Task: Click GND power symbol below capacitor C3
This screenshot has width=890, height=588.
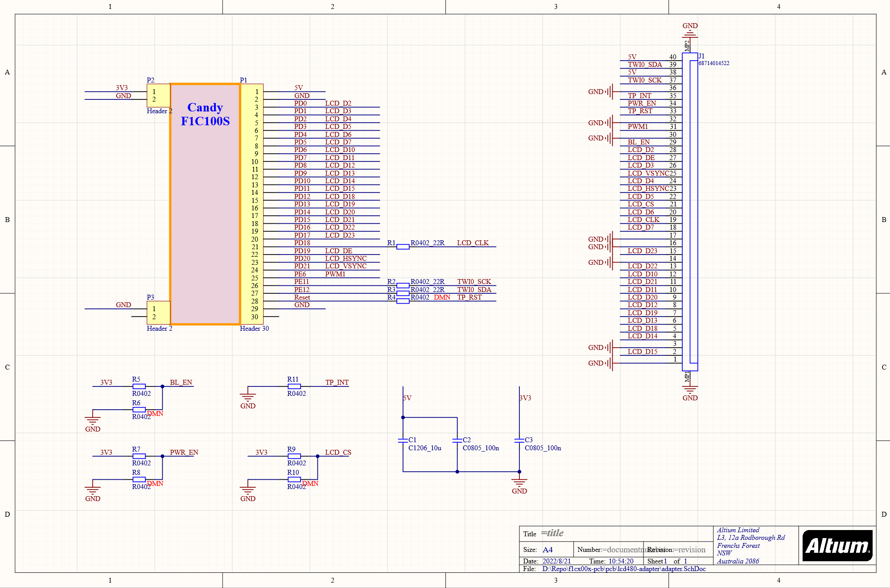Action: [519, 482]
